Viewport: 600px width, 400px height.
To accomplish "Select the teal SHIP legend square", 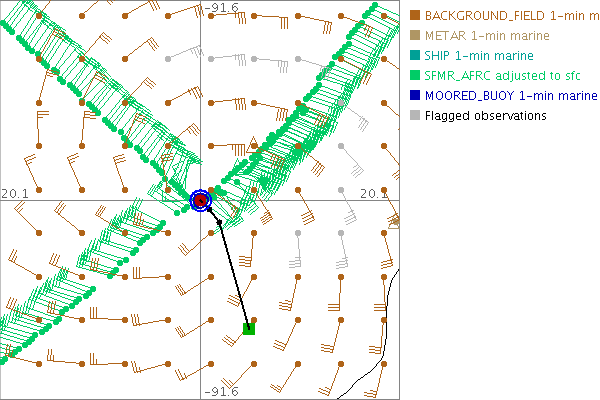I will coord(414,56).
